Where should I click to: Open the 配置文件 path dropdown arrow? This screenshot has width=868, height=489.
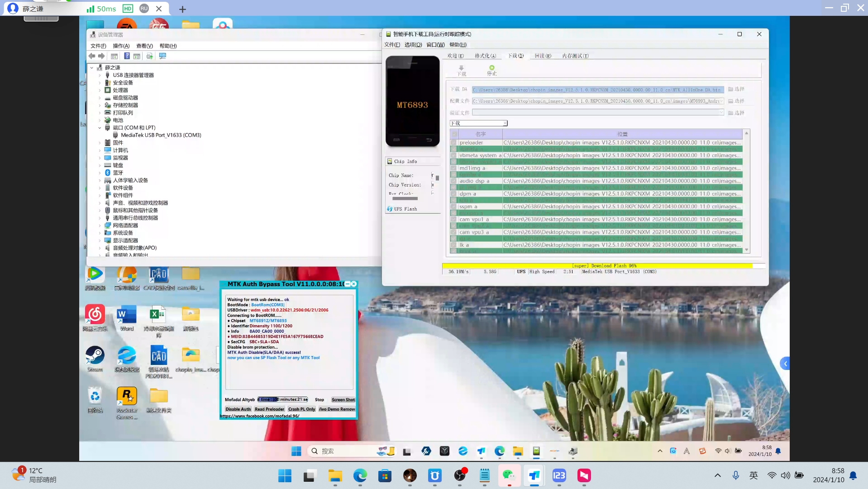coord(721,101)
